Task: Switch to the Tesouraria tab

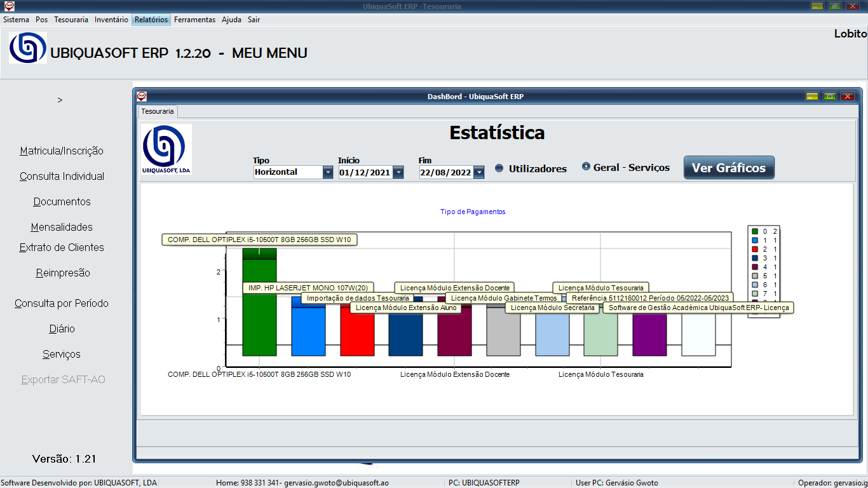Action: (157, 111)
